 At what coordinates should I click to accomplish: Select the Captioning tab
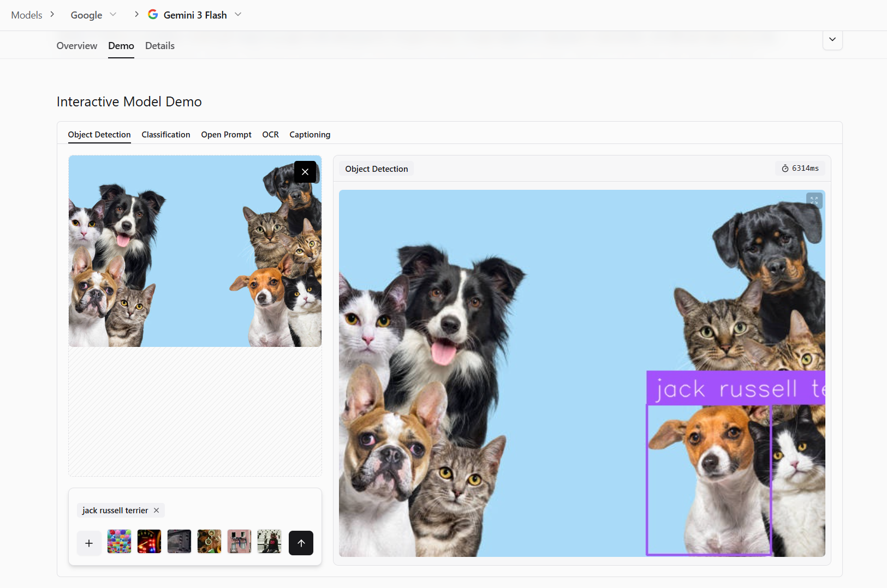(309, 135)
